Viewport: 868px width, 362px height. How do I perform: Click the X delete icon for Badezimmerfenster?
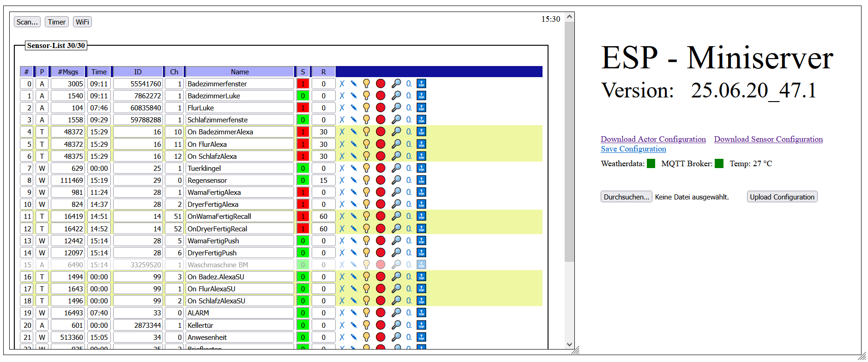[342, 84]
